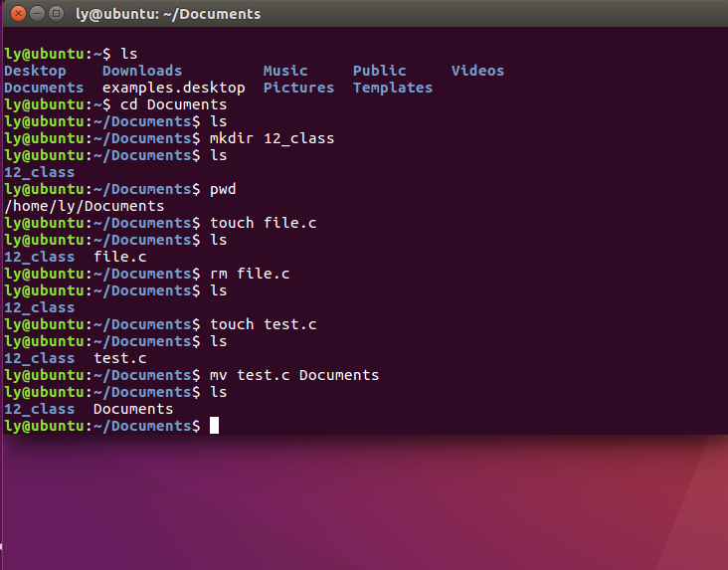Click the '/home/ly/Documents' output line

84,206
